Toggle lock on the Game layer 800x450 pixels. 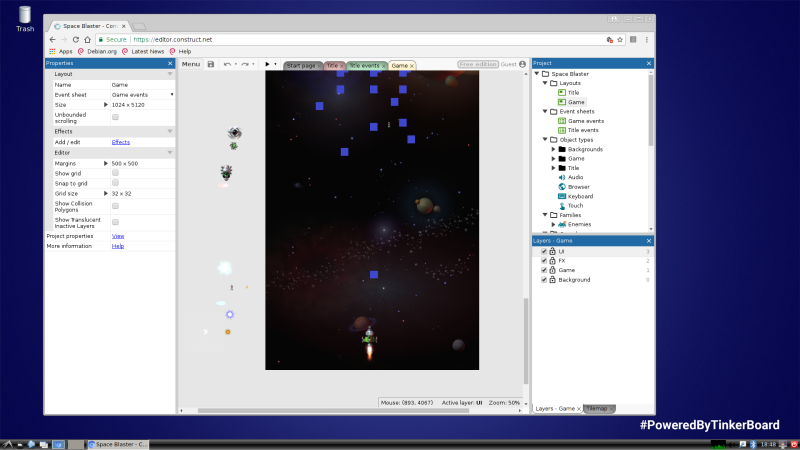click(x=552, y=270)
